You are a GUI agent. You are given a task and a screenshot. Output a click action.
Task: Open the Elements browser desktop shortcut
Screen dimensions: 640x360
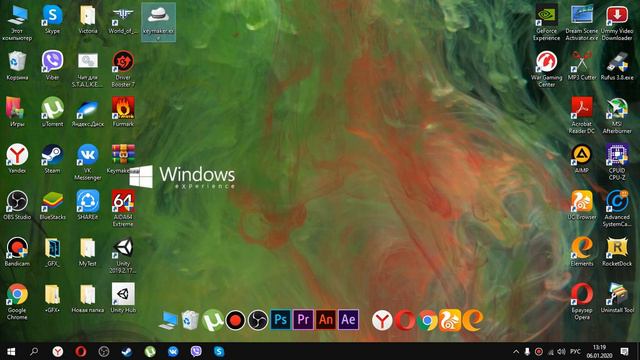582,252
